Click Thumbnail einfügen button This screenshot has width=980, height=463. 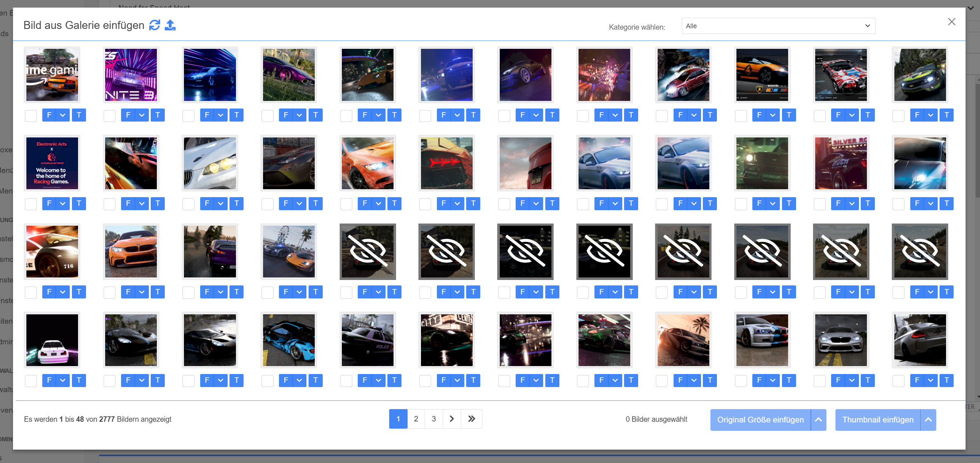(x=878, y=420)
